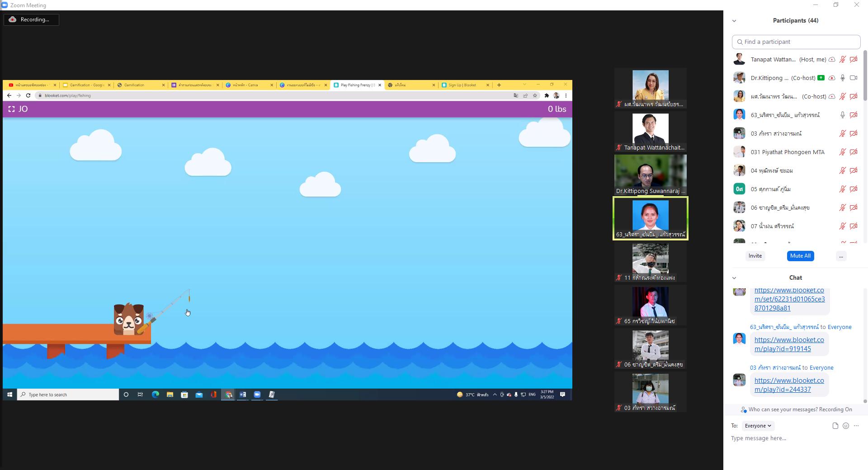Toggle video for 03 ภัทรา สว่างอารมณ์

[x=854, y=133]
